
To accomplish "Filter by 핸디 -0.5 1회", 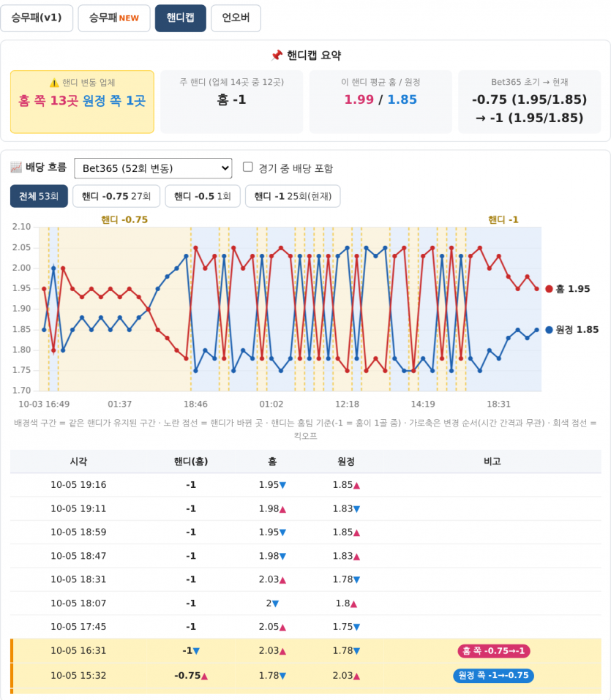I will click(x=203, y=197).
